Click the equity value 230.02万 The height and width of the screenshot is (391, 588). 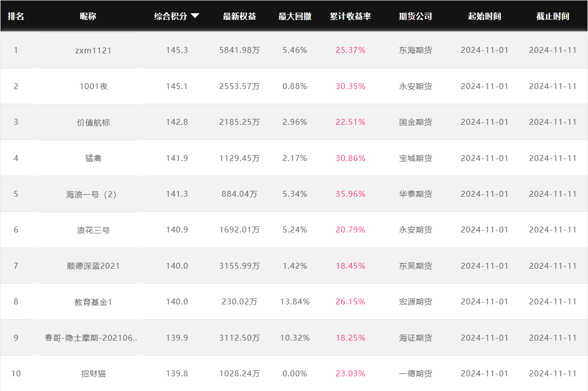pyautogui.click(x=240, y=301)
